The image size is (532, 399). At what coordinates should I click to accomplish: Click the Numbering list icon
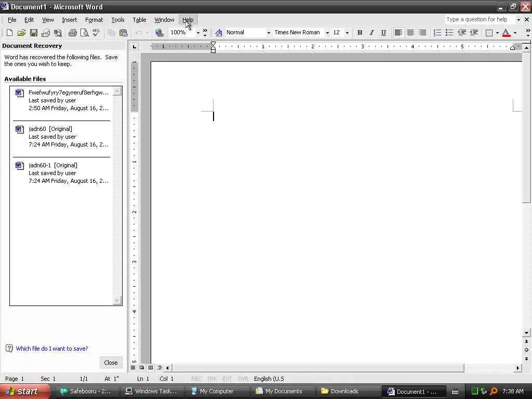click(437, 33)
